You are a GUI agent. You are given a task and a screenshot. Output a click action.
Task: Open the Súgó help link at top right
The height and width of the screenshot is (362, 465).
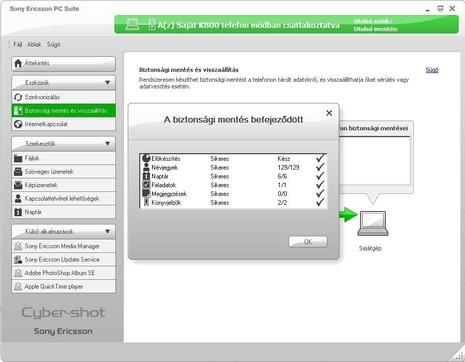click(432, 70)
